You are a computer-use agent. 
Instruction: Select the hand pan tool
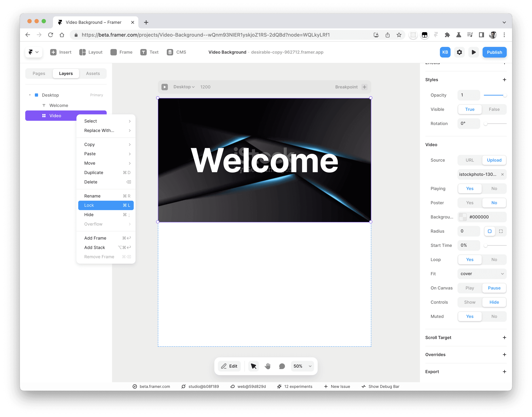268,366
